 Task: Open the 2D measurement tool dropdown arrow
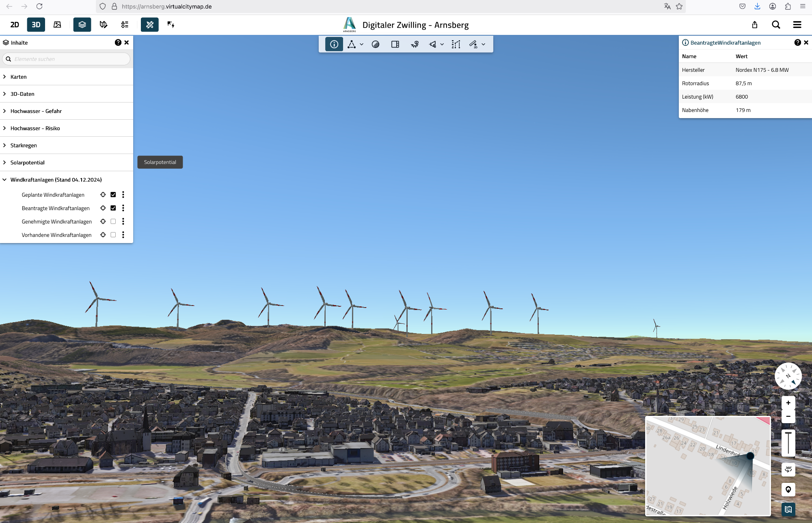click(484, 44)
